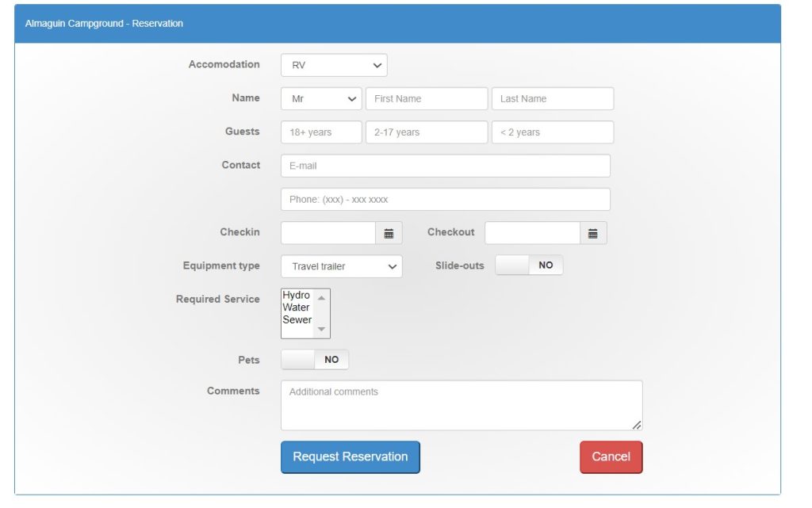Expand the Accomodation dropdown
The image size is (812, 508).
tap(334, 66)
